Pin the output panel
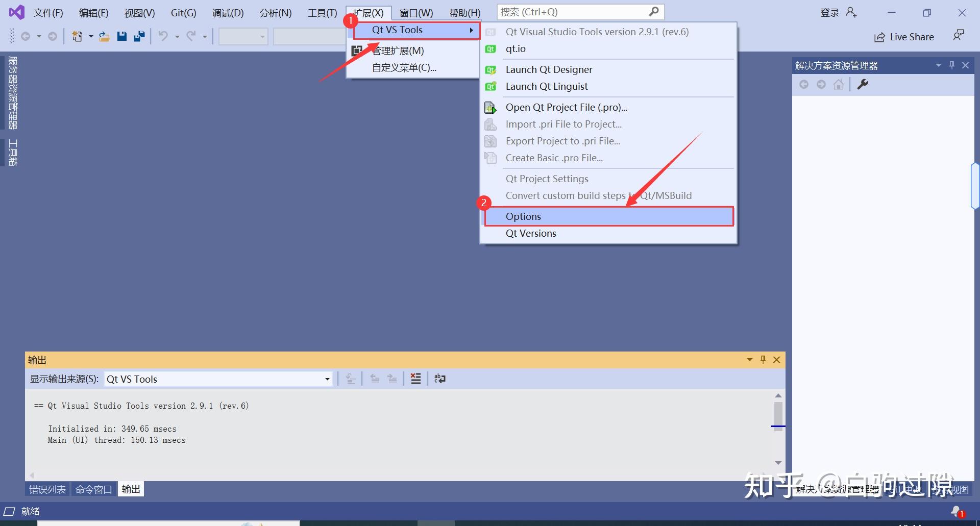This screenshot has height=526, width=980. 763,359
